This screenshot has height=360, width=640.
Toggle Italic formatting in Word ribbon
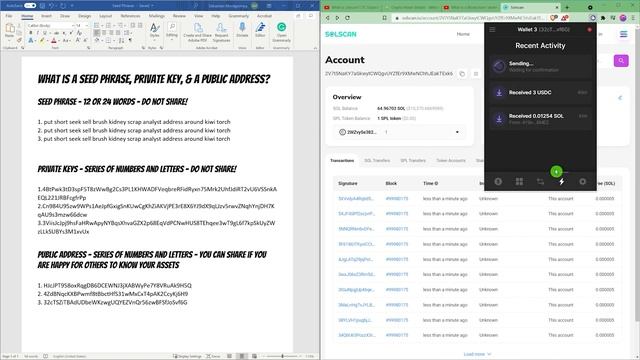click(x=38, y=33)
